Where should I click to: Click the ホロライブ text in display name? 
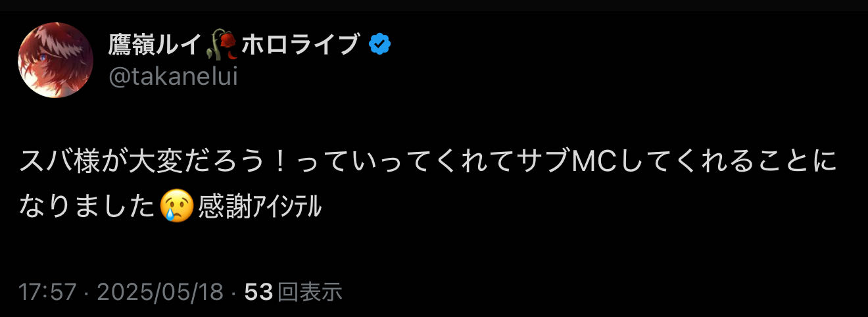point(301,45)
